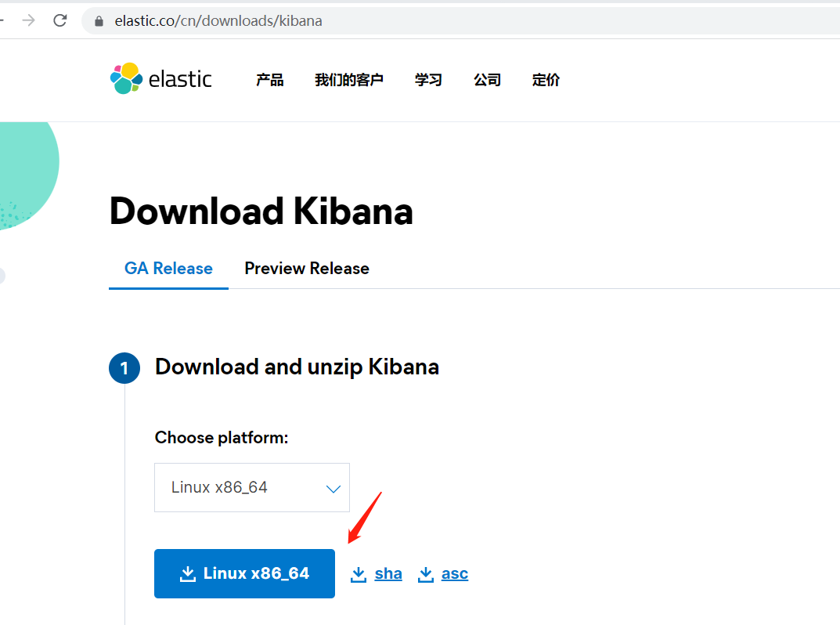Viewport: 840px width, 625px height.
Task: Open the 产品 navigation menu
Action: point(270,80)
